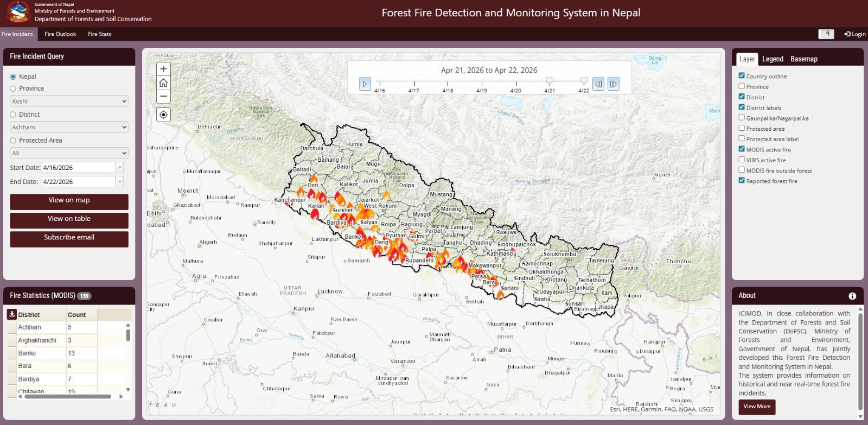The height and width of the screenshot is (425, 868).
Task: Open the Koshi province dropdown
Action: click(69, 102)
